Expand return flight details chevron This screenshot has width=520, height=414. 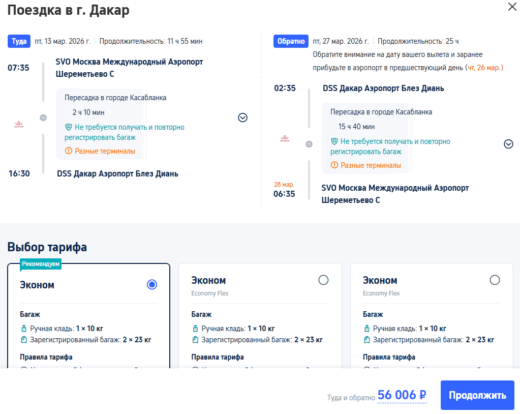click(508, 144)
